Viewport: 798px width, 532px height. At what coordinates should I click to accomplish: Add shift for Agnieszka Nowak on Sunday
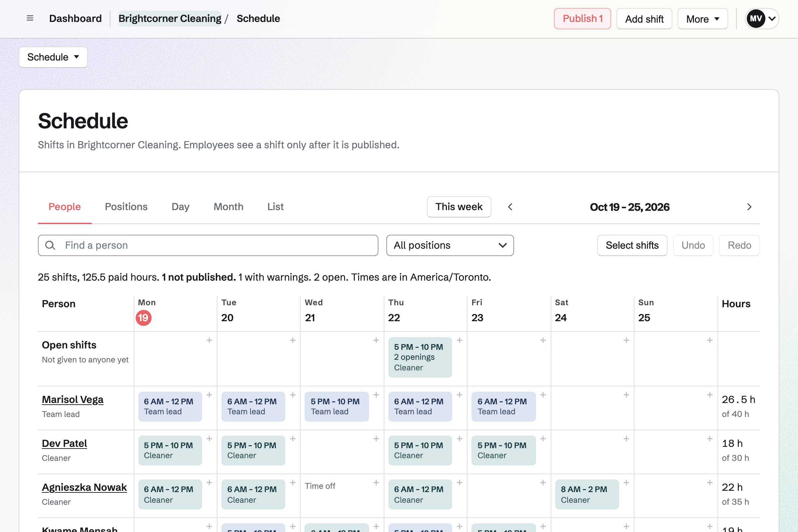(710, 482)
